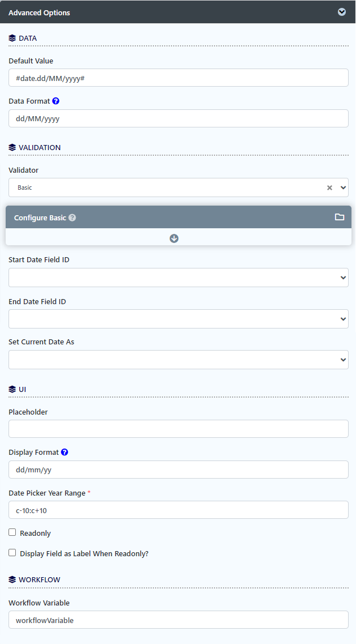Clear the Basic validator selection
The width and height of the screenshot is (356, 644).
click(329, 187)
